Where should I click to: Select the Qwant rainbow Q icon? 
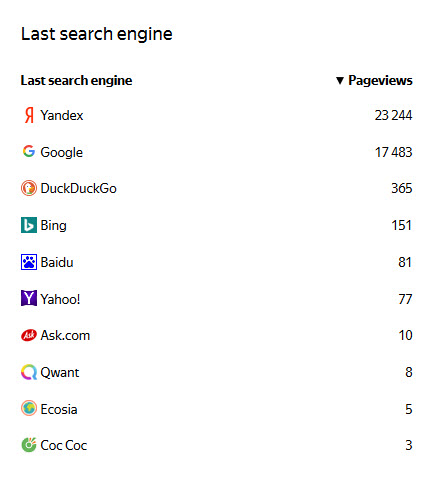click(29, 372)
